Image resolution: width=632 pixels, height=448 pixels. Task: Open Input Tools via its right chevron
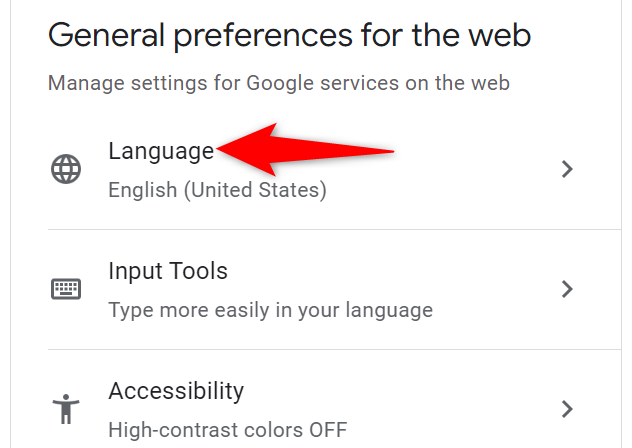pos(567,289)
